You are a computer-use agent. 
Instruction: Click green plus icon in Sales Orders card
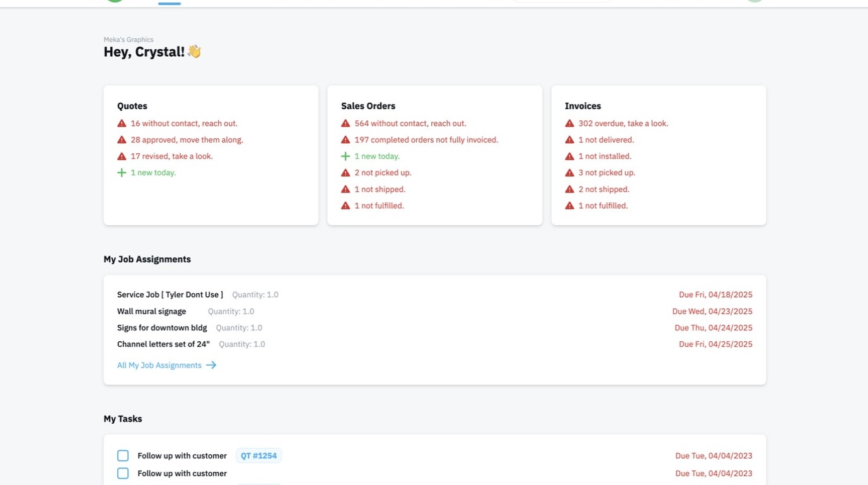point(345,156)
